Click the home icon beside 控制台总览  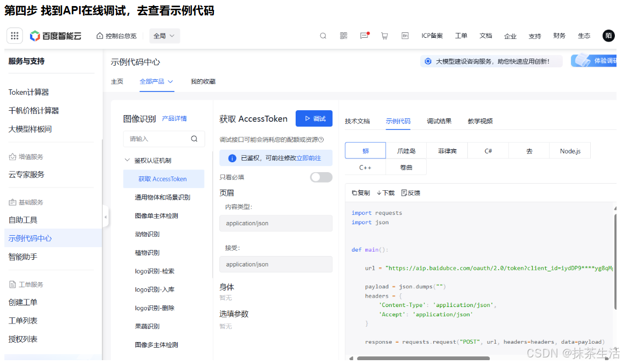(100, 36)
